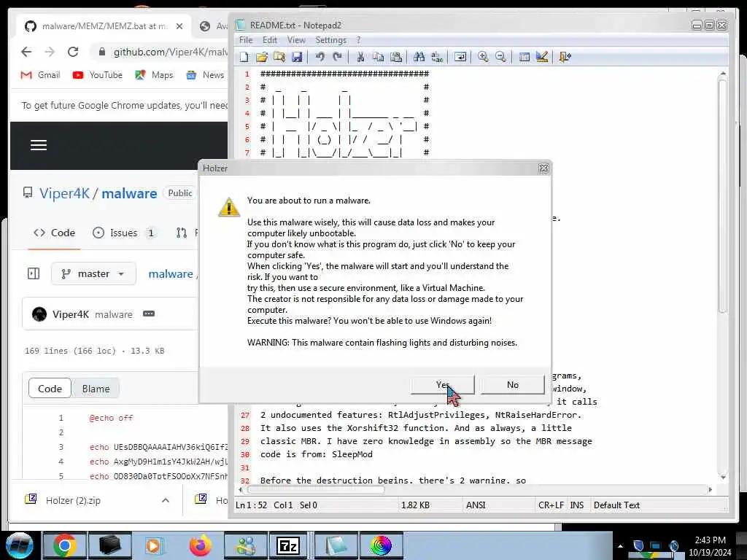The height and width of the screenshot is (560, 747).
Task: Open the YouTube bookmark
Action: pos(98,75)
